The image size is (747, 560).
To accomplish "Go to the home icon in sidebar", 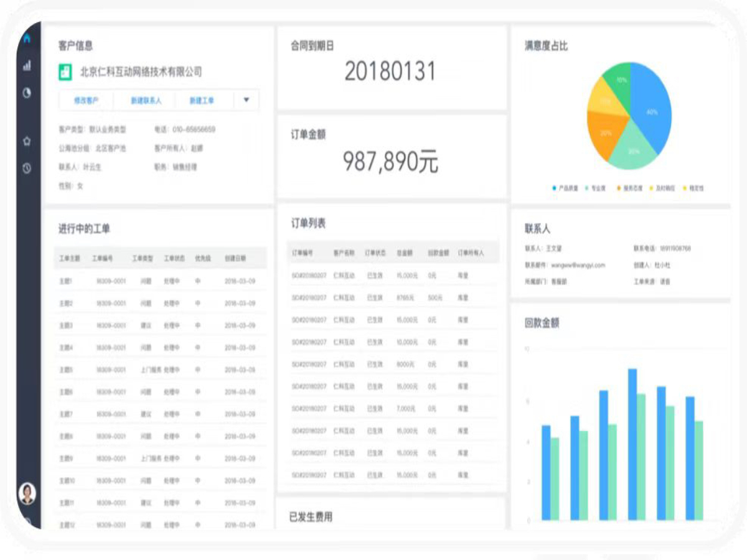I will tap(27, 39).
